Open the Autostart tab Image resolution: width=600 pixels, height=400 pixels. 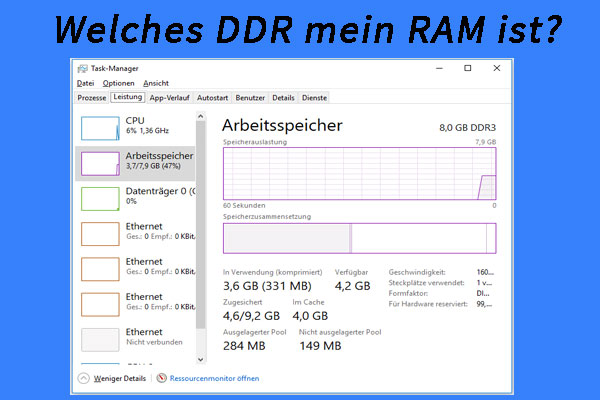click(212, 98)
